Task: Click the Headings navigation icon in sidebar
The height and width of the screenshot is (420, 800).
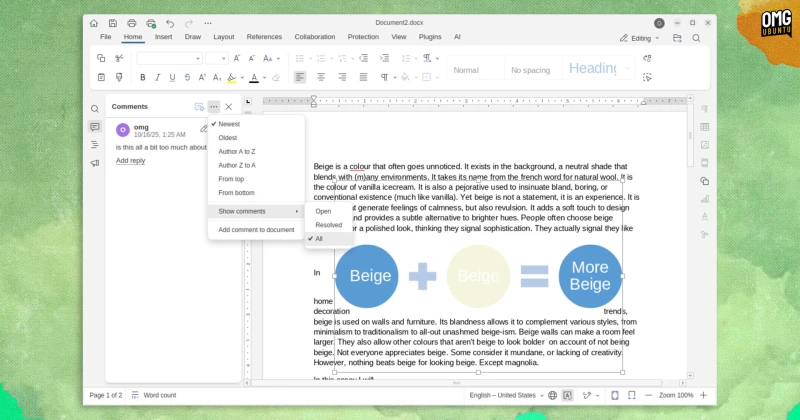Action: tap(95, 145)
